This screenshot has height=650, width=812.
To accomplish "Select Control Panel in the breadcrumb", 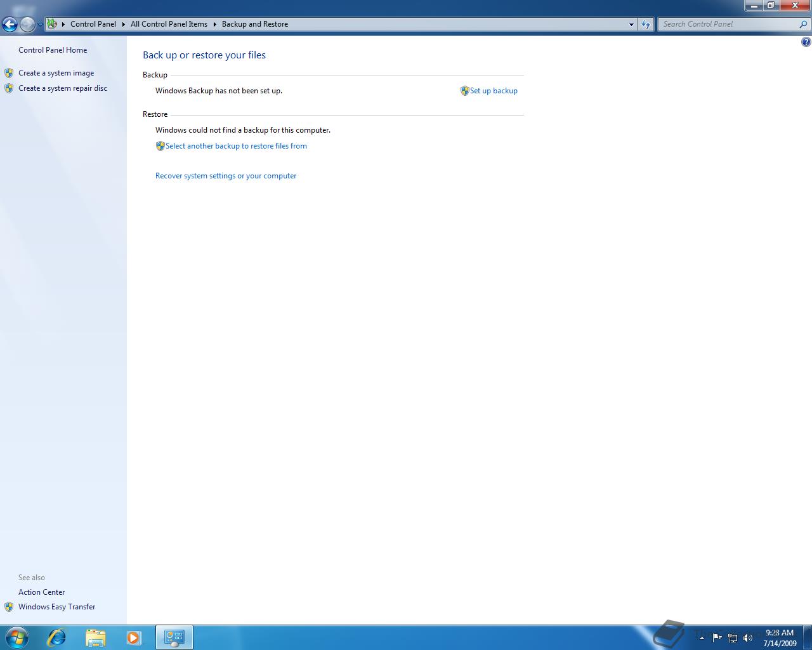I will (93, 24).
